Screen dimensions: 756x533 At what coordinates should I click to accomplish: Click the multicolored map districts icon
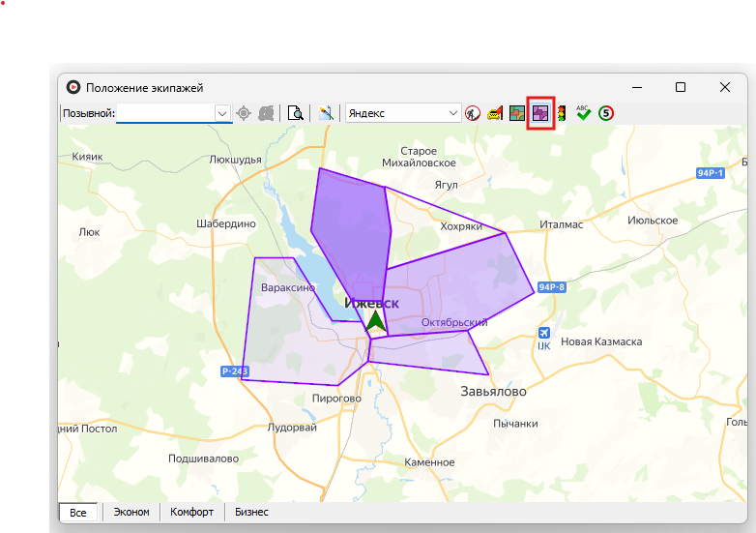tap(517, 113)
